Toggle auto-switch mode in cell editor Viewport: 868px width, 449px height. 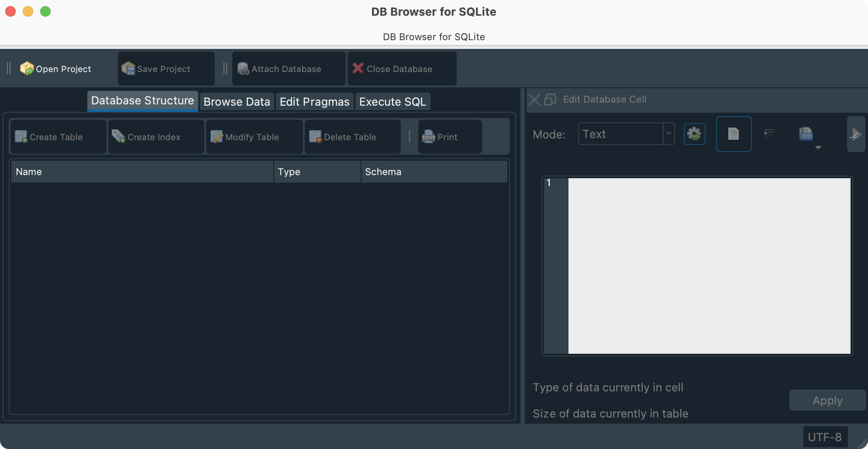point(695,134)
